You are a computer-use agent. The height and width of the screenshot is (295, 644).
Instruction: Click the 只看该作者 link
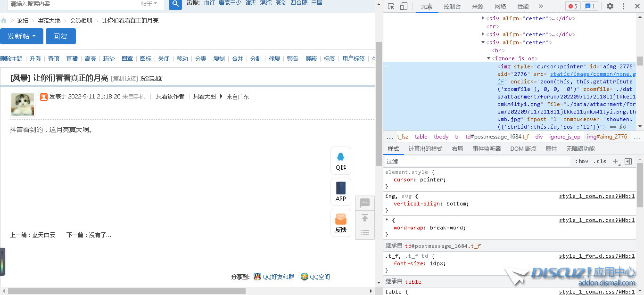click(170, 97)
